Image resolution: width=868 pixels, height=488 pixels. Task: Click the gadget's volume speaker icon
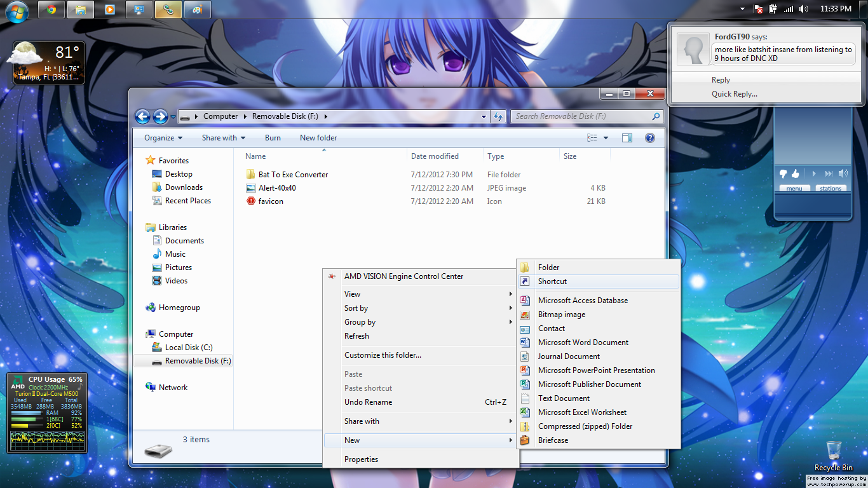[843, 173]
